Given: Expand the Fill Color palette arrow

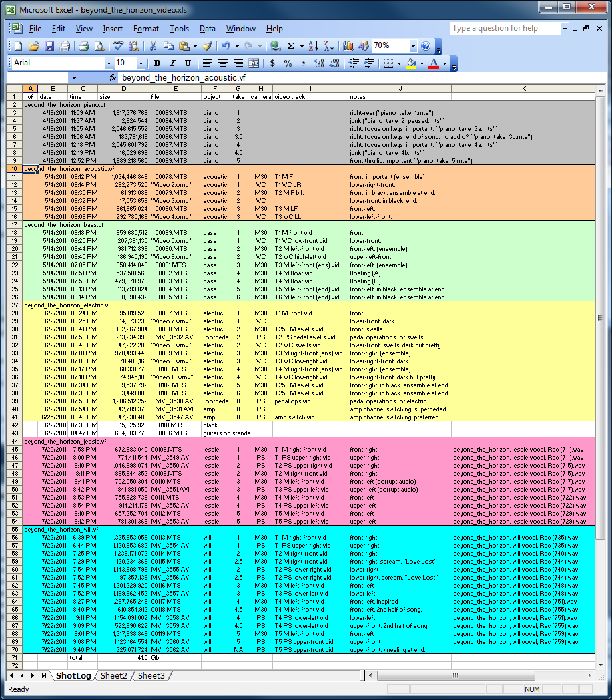Looking at the screenshot, I should [422, 63].
